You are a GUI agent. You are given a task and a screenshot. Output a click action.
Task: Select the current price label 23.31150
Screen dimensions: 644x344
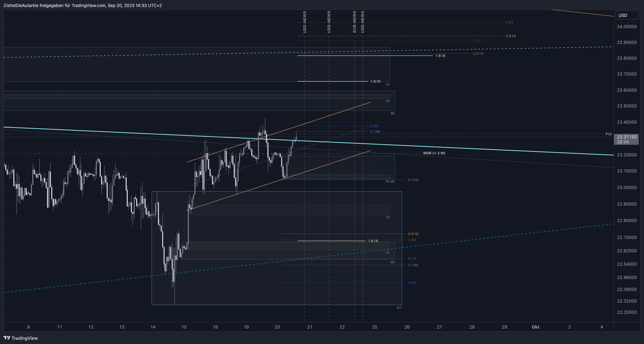coord(627,137)
